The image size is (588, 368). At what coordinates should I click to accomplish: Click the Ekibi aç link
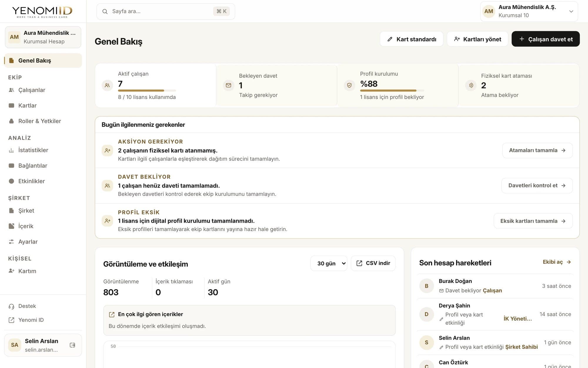tap(557, 262)
